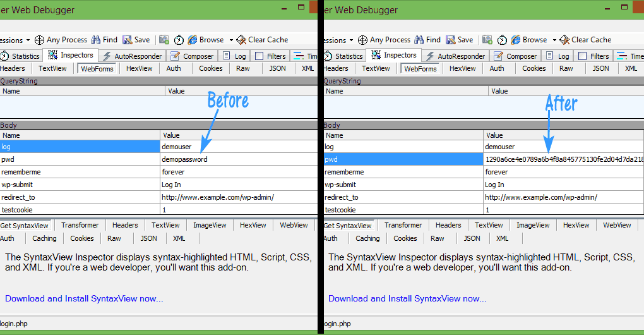The width and height of the screenshot is (644, 335).
Task: Select Inspectors tab in right window
Action: [394, 55]
